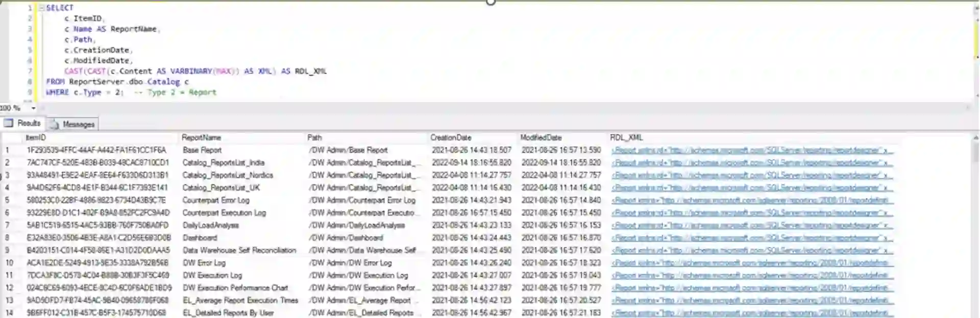Select ReportName cell 'Catalog_ReportsList_India'
This screenshot has width=980, height=318.
click(224, 163)
